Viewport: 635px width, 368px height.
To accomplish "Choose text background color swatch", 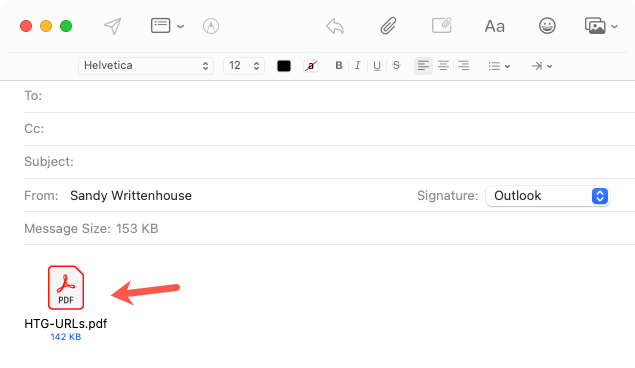I will (311, 66).
